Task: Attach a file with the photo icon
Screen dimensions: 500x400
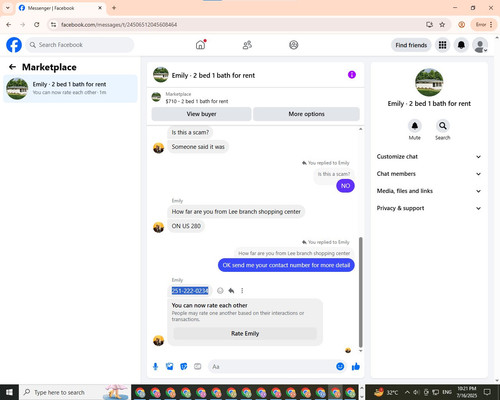Action: point(170,367)
